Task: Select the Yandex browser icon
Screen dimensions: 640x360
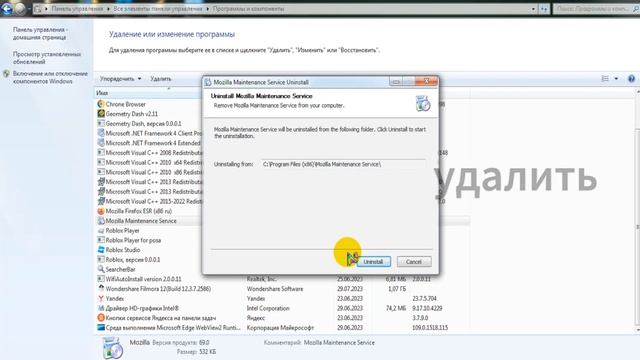Action: pos(101,298)
